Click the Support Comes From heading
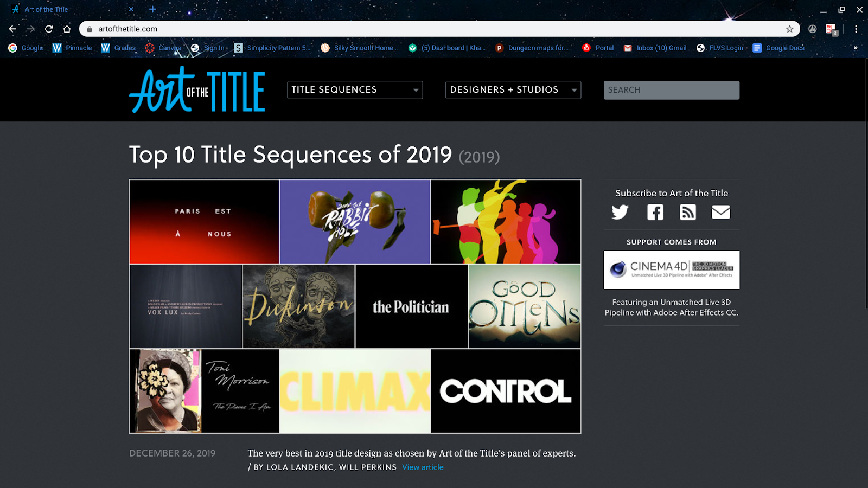This screenshot has height=488, width=868. [x=672, y=242]
